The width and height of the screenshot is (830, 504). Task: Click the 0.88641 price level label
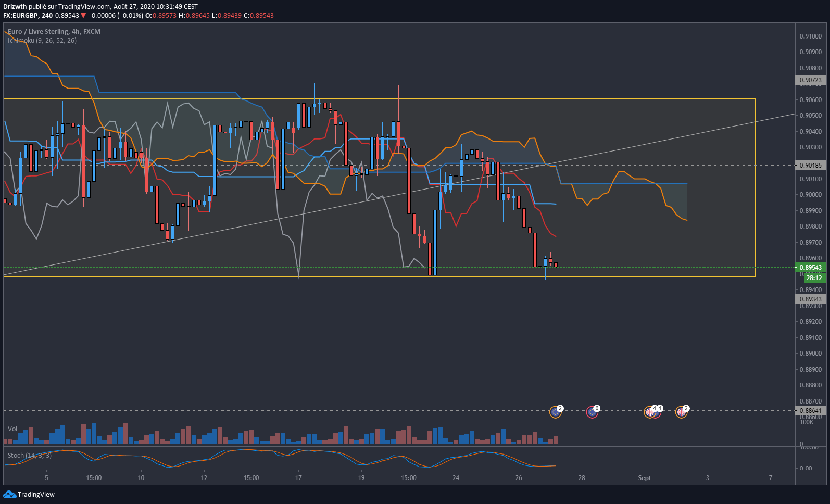click(810, 411)
